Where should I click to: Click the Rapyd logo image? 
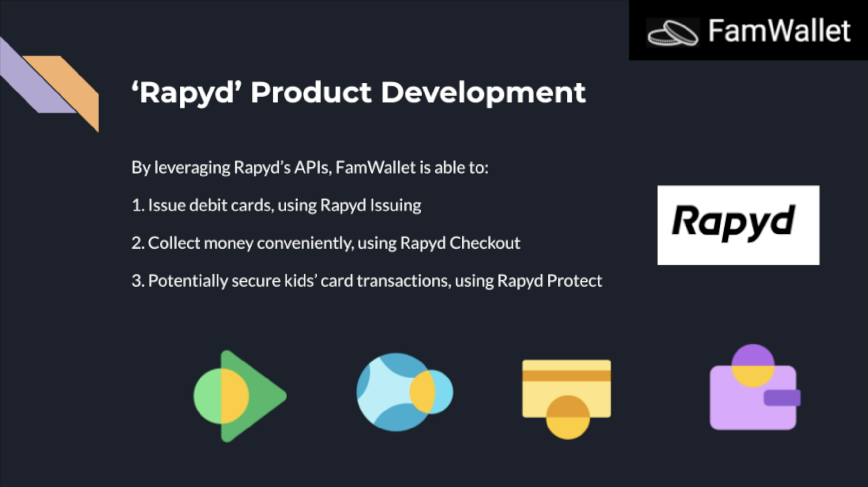pos(738,225)
